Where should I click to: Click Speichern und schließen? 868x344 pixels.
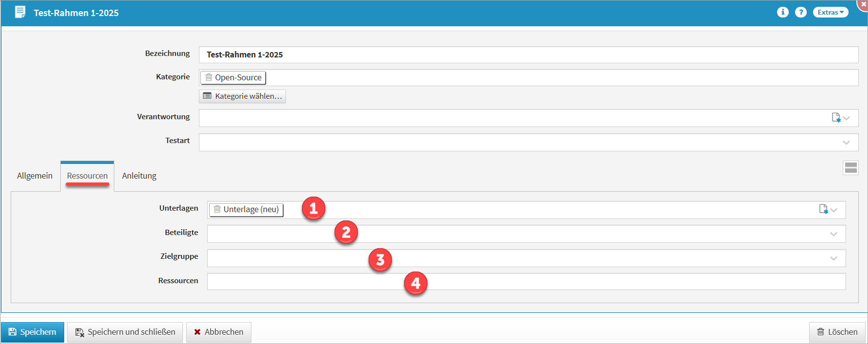coord(125,332)
